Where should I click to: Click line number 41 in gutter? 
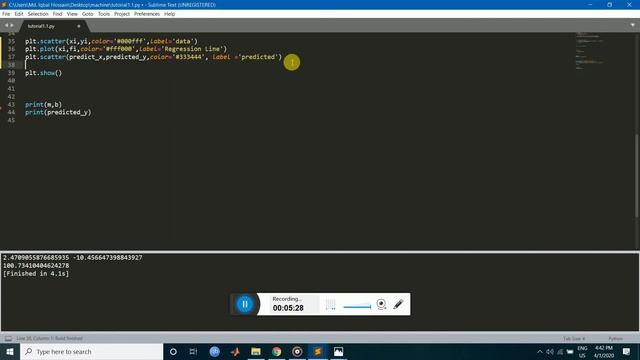[11, 89]
